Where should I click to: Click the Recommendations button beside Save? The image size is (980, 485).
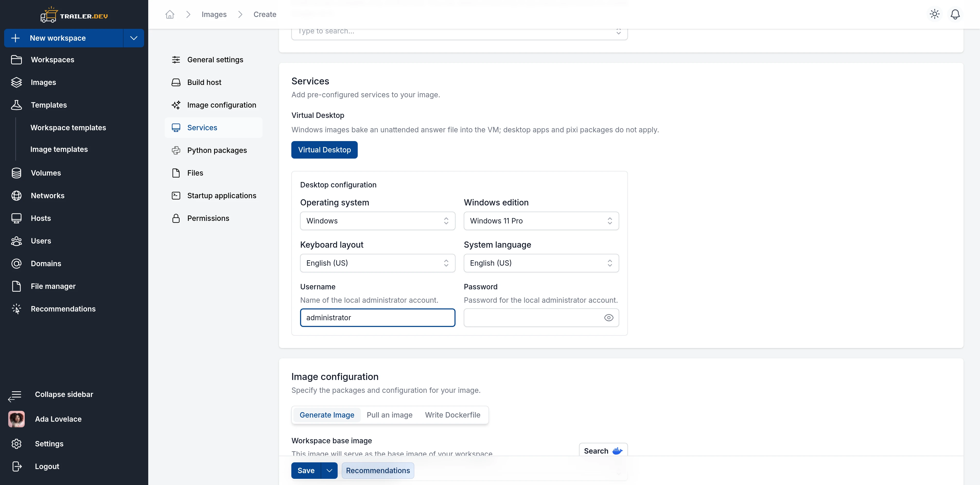[x=378, y=471]
